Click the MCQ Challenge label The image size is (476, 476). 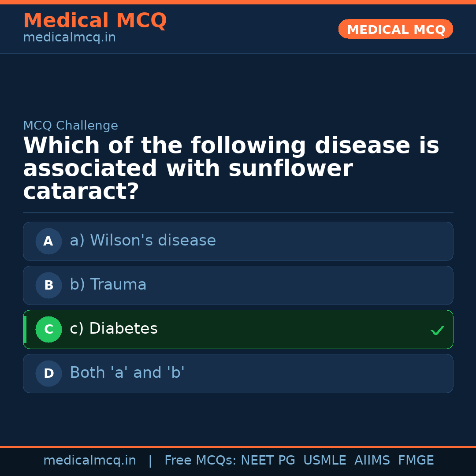(x=71, y=126)
